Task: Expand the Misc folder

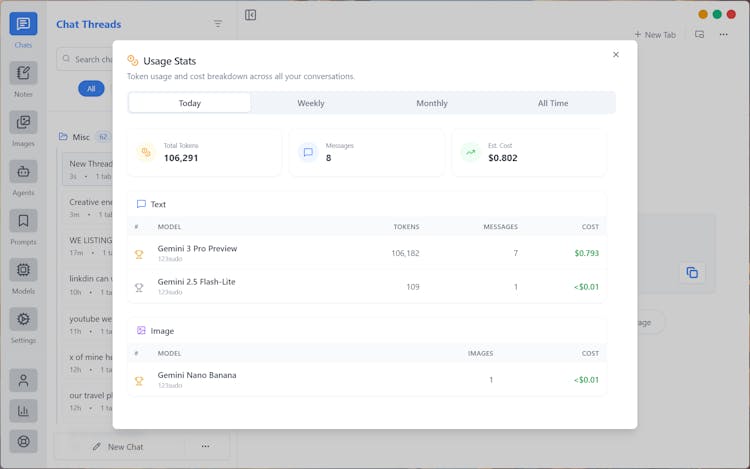Action: coord(80,137)
